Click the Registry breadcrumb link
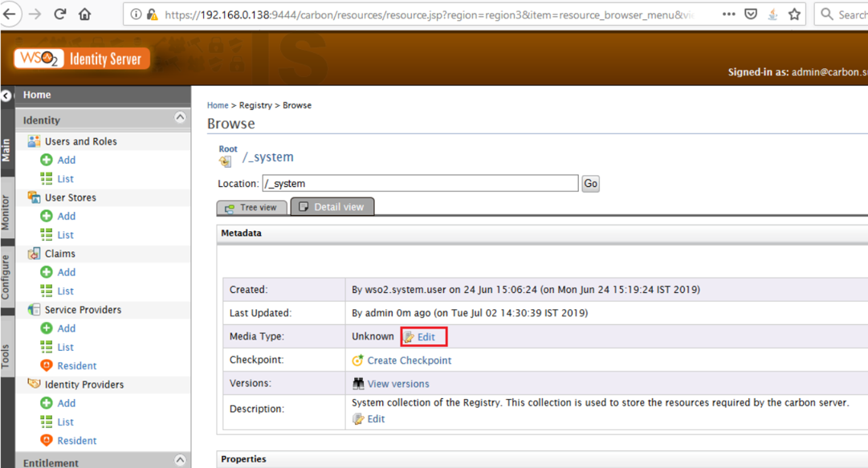Image resolution: width=868 pixels, height=468 pixels. point(255,105)
